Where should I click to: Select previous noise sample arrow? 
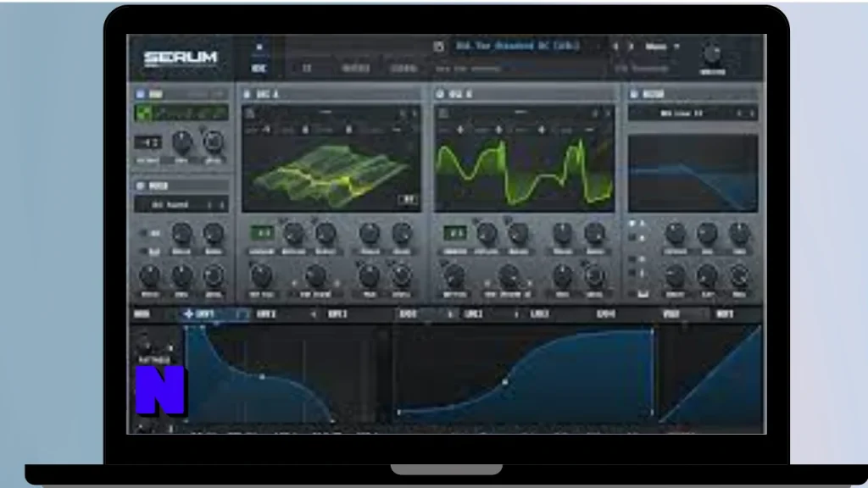coord(210,205)
